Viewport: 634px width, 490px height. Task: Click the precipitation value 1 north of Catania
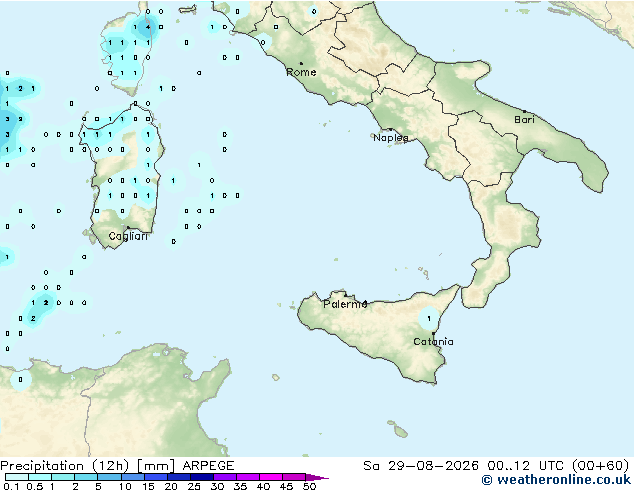click(429, 319)
